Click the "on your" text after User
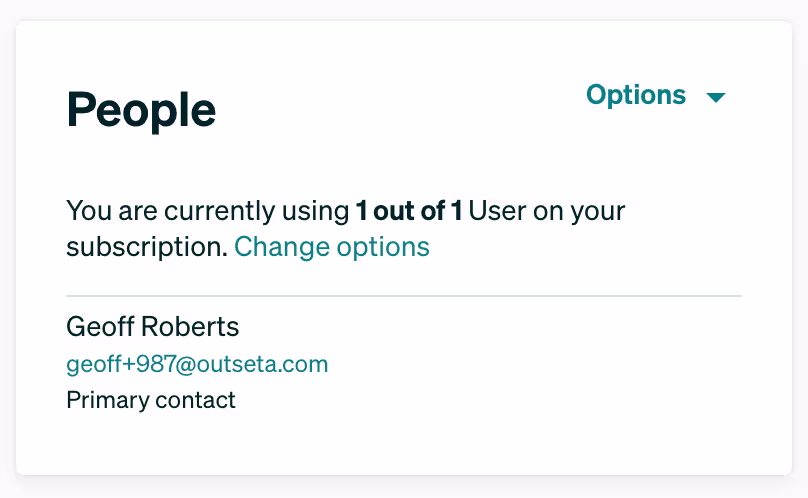Screen dimensions: 808x498 point(579,212)
